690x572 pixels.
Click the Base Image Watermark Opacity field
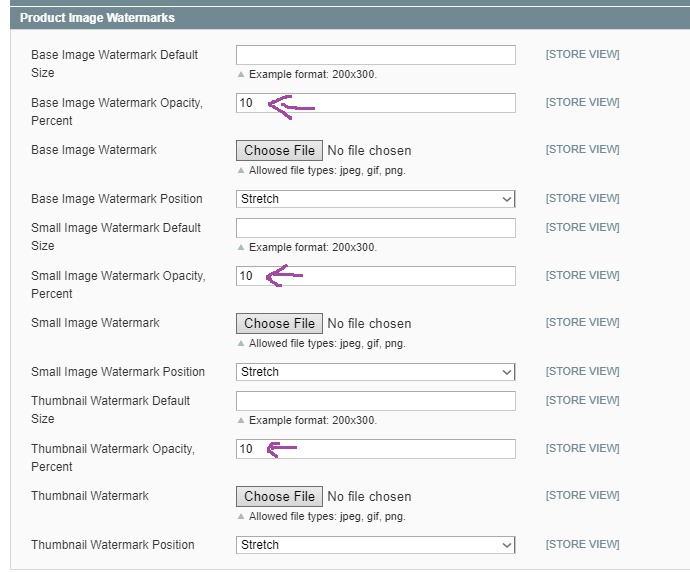tap(375, 103)
